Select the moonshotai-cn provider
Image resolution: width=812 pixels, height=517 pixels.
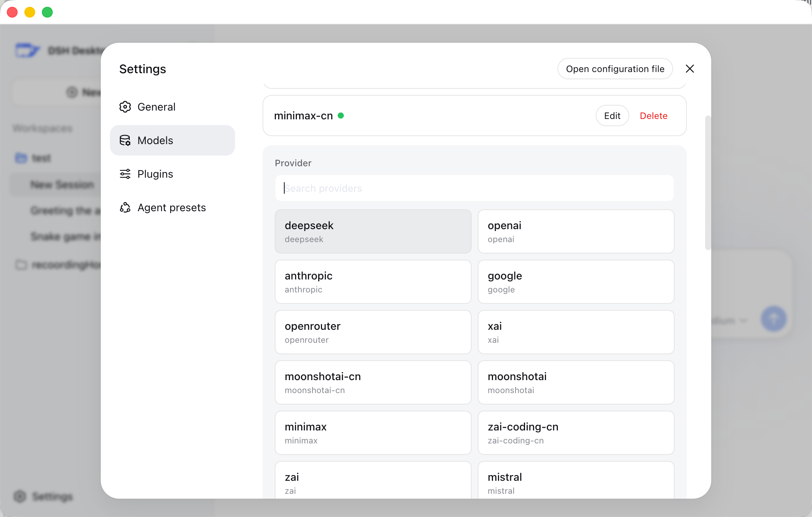[x=373, y=382]
